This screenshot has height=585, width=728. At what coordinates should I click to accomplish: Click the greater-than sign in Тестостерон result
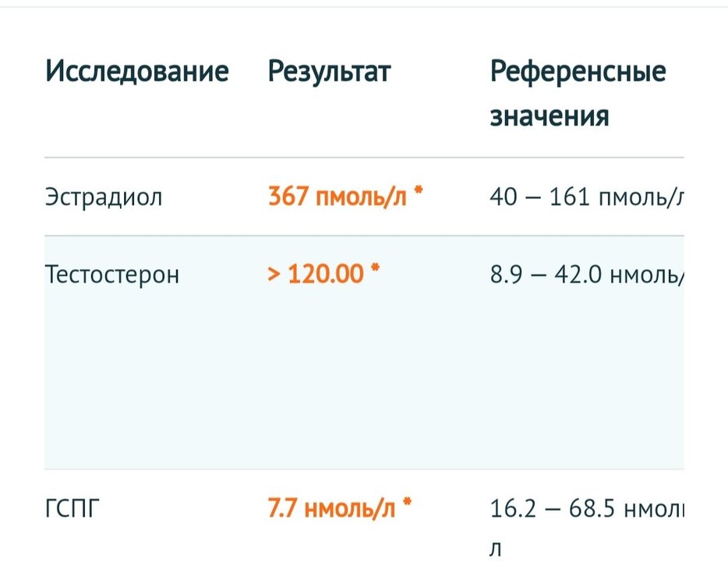(275, 275)
